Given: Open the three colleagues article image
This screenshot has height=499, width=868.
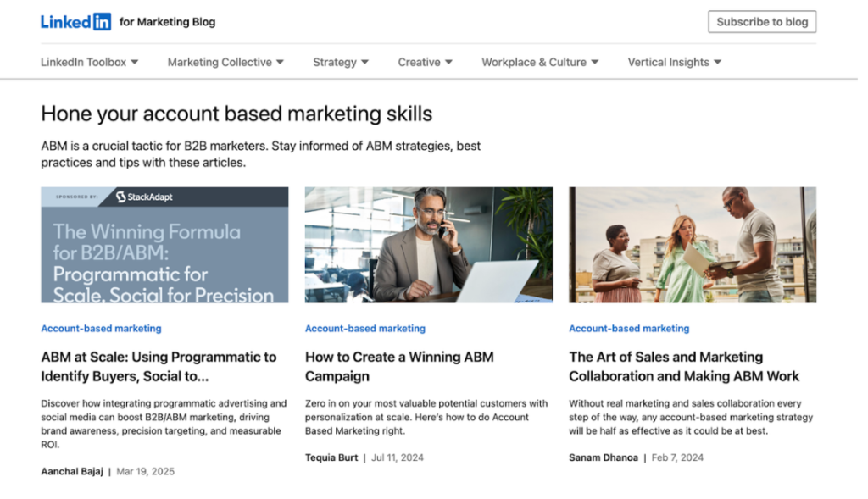Looking at the screenshot, I should click(692, 245).
